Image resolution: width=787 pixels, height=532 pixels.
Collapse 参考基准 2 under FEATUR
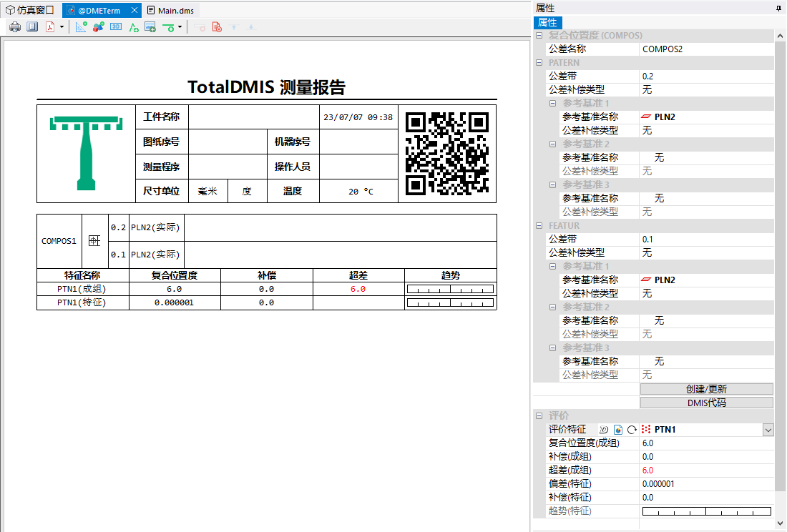pos(552,307)
